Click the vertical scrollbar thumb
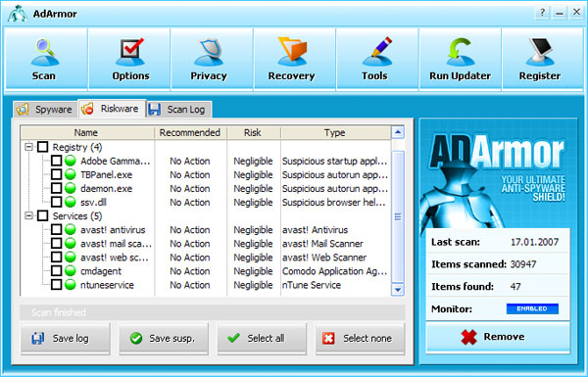588x377 pixels. coord(398,216)
